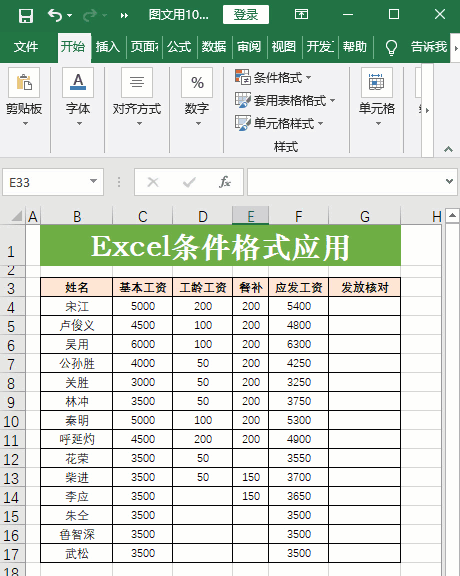Click the formula bar cancel X icon

coord(153,182)
